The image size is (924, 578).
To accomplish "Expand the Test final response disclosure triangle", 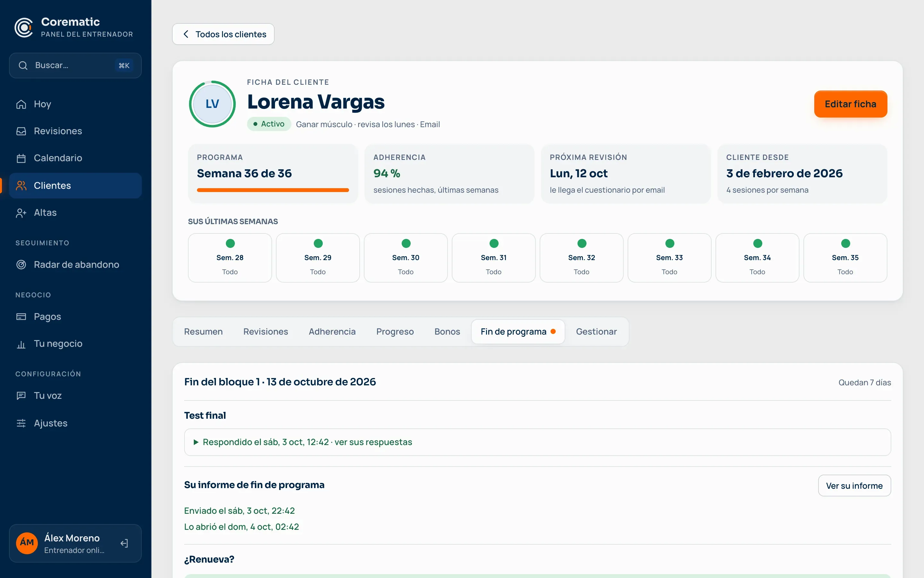I will pos(196,442).
